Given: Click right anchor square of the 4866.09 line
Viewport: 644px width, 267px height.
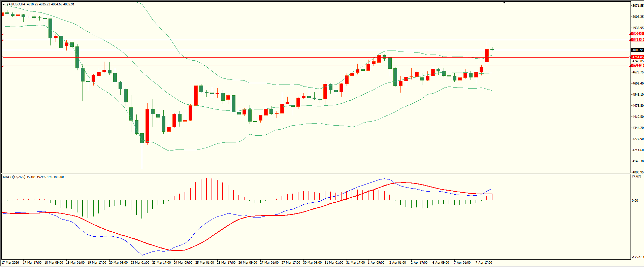Looking at the screenshot, I should pos(630,40).
